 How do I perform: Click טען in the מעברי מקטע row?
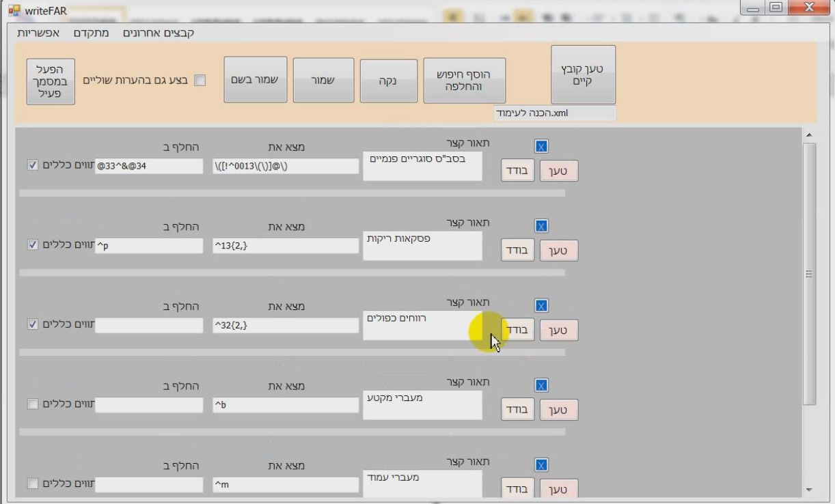pos(559,410)
